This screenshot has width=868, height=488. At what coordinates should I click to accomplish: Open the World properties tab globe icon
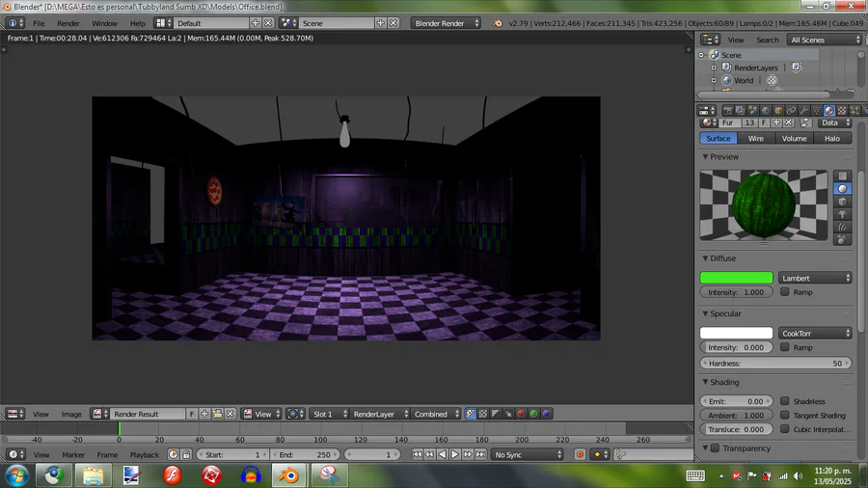[766, 111]
